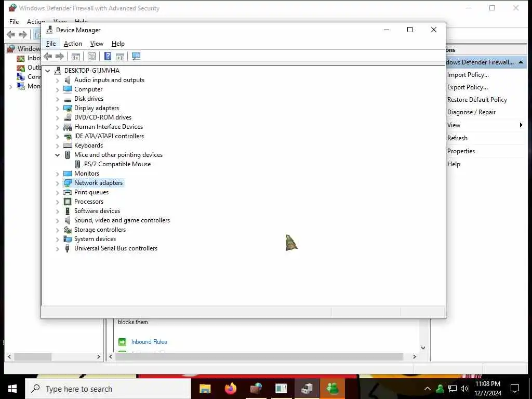Click scroll-down arrow in firewall center pane
Screen dimensions: 532x399
423,348
